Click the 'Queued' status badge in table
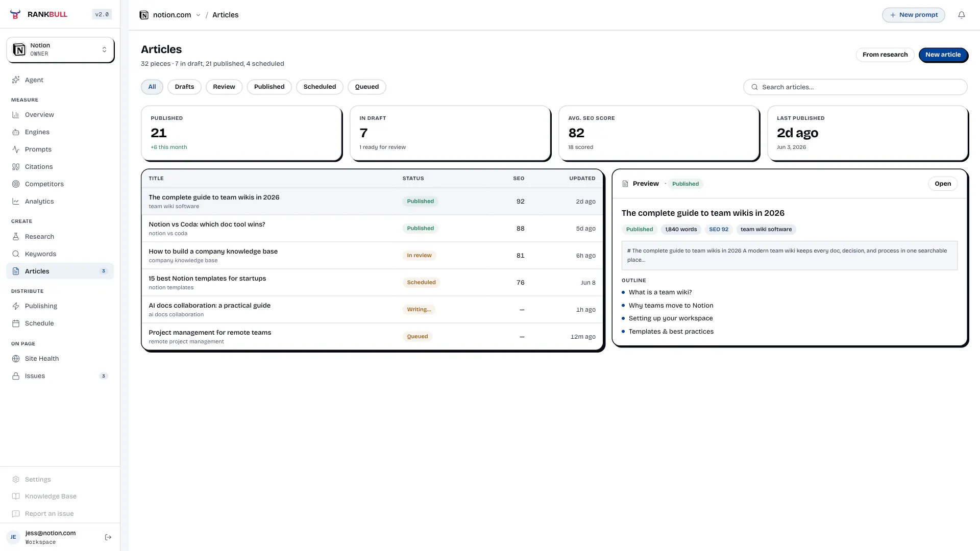Image resolution: width=980 pixels, height=551 pixels. click(417, 337)
